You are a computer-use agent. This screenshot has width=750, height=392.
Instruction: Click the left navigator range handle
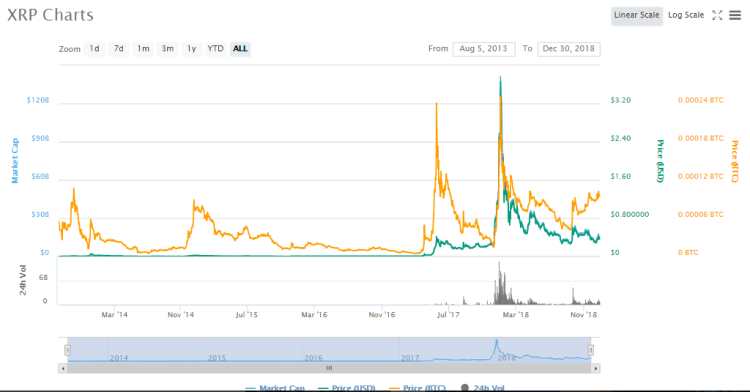click(x=67, y=350)
